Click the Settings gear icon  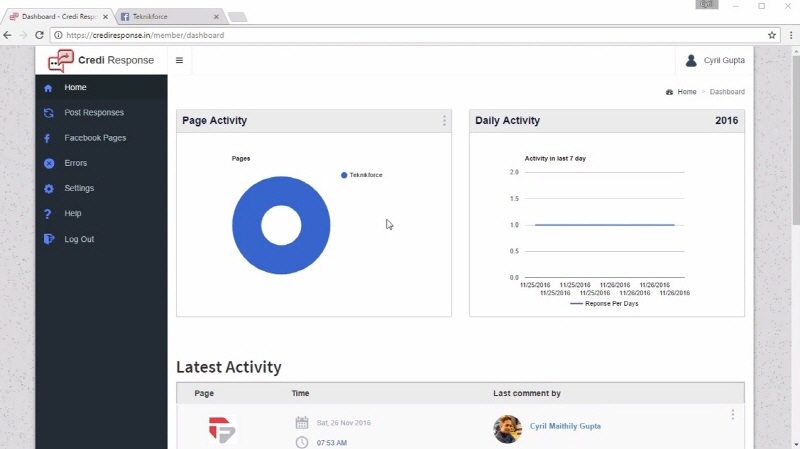pos(48,188)
